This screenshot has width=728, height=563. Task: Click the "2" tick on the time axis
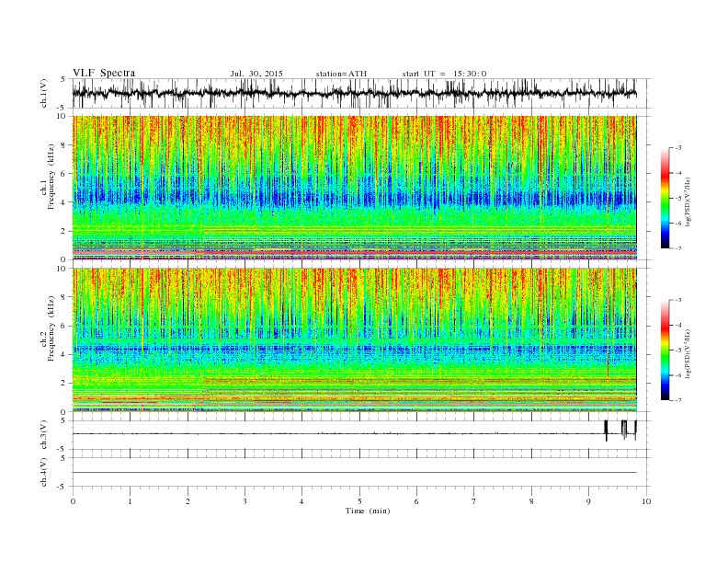coord(188,501)
